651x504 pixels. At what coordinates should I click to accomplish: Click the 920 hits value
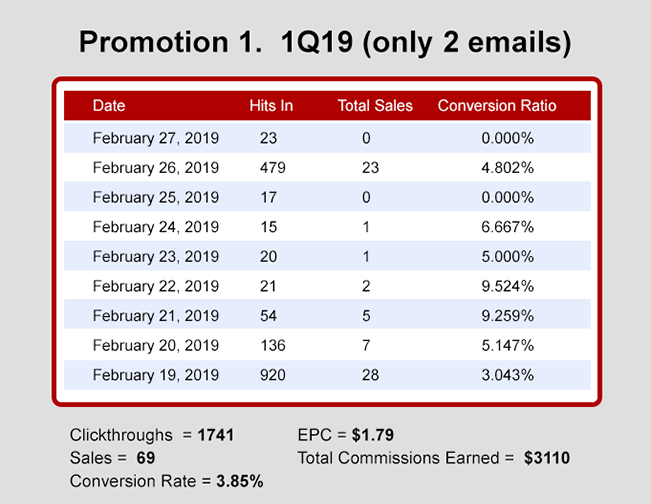pyautogui.click(x=272, y=376)
